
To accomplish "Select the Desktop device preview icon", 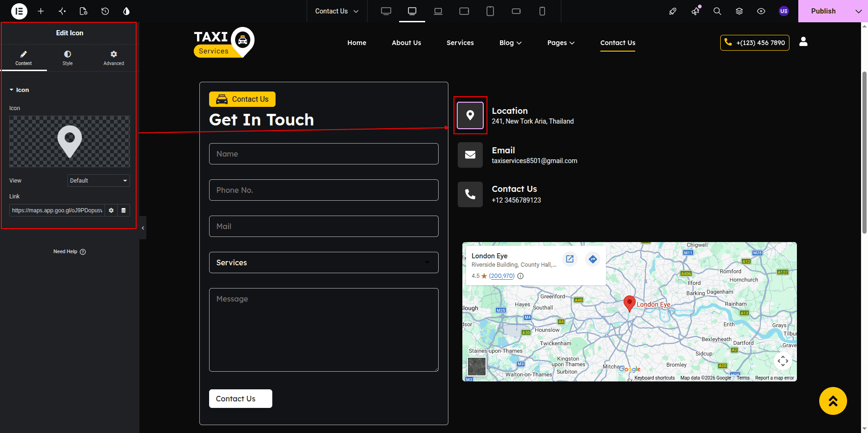I will 412,11.
